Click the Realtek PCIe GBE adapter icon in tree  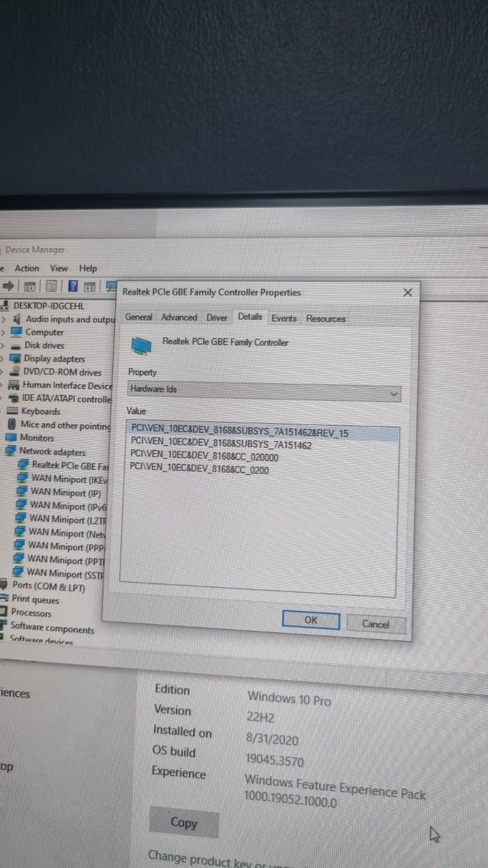(23, 465)
